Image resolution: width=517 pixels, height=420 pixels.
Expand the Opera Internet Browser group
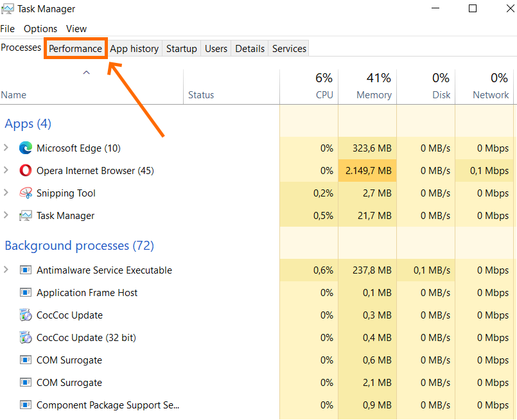[6, 170]
